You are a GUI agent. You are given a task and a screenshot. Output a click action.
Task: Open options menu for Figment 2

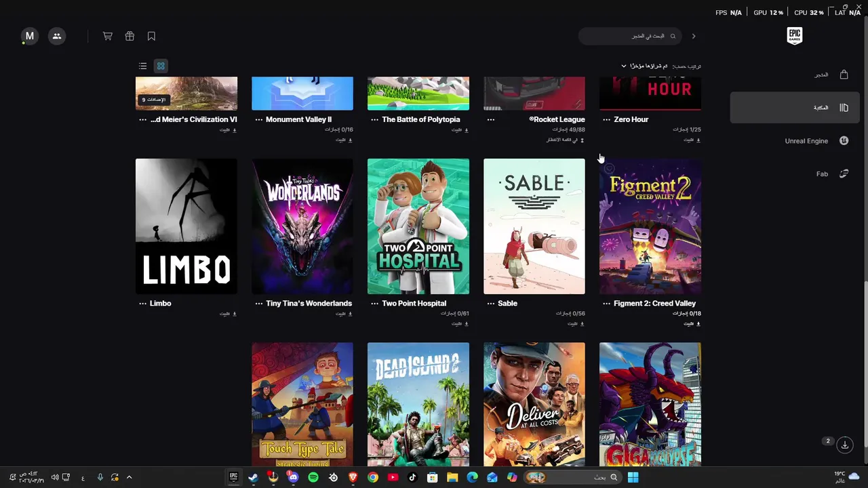[606, 304]
